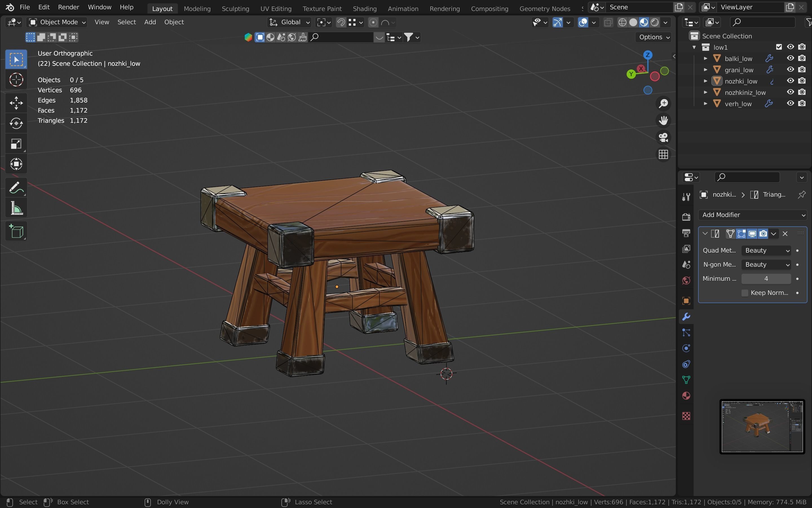Open the Object Mode dropdown

pos(57,22)
